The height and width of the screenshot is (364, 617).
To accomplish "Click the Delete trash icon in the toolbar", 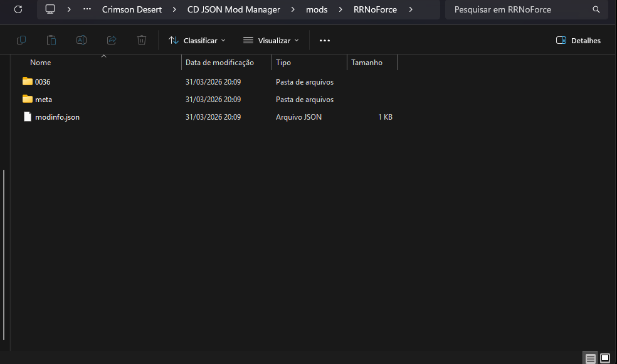I will click(x=142, y=40).
